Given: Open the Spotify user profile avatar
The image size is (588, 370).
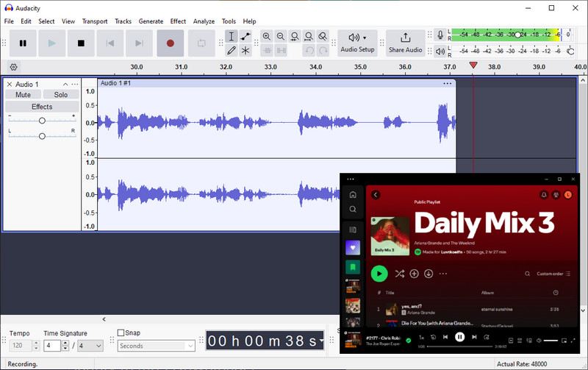Looking at the screenshot, I should [568, 195].
